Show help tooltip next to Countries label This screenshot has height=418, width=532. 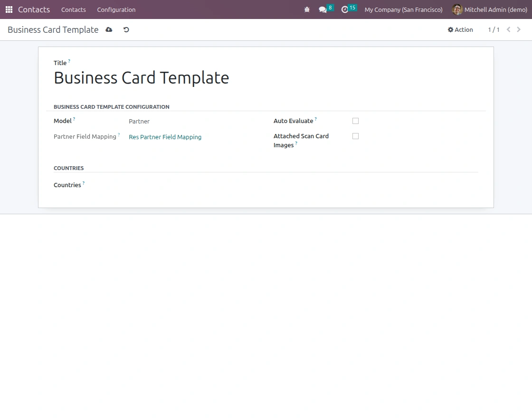(x=84, y=183)
